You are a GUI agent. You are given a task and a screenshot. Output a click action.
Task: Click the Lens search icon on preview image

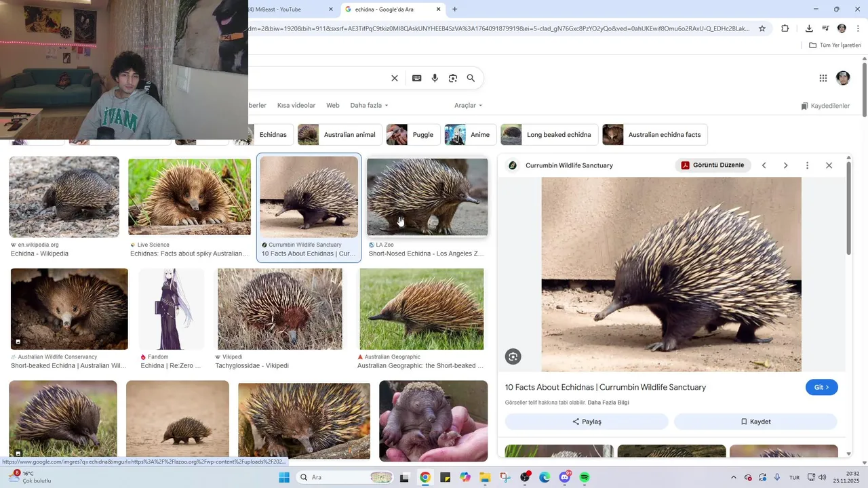[513, 357]
